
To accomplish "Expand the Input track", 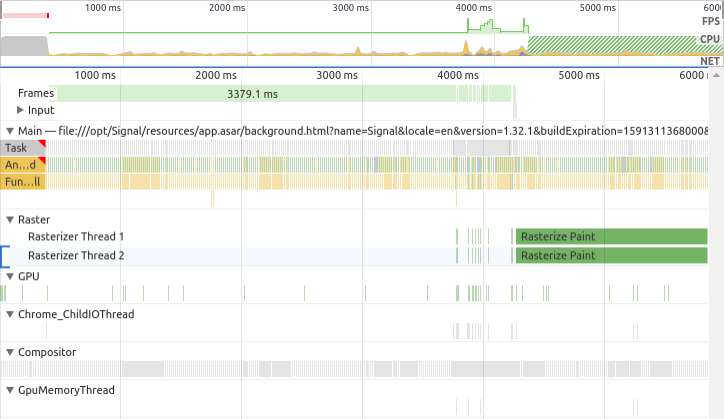I will pos(20,110).
